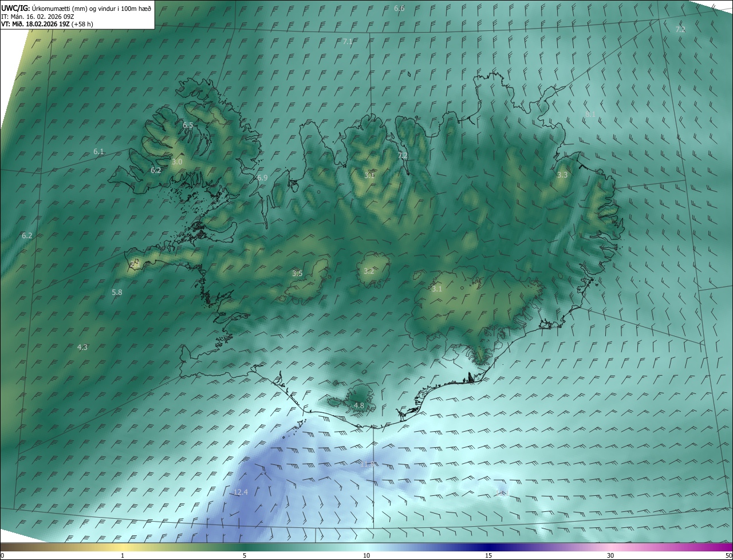Image resolution: width=733 pixels, height=560 pixels.
Task: Click the 15 tick on the color scale
Action: pyautogui.click(x=488, y=555)
